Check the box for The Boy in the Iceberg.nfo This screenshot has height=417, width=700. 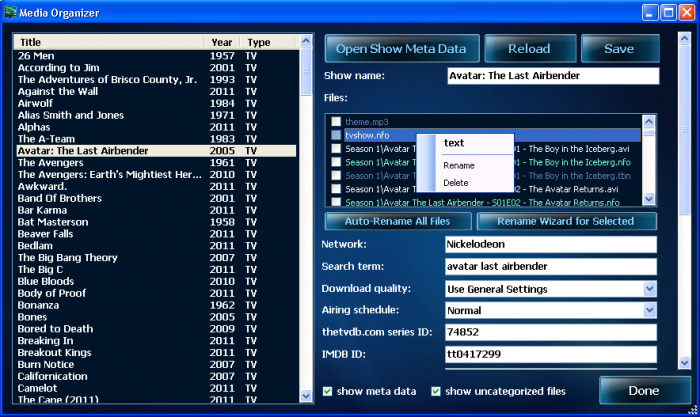336,162
